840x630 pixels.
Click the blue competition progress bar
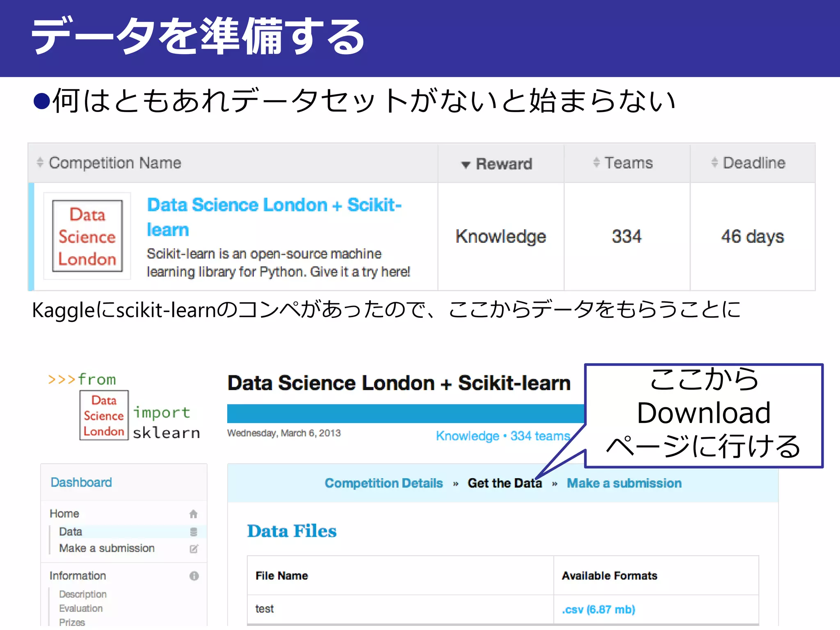click(406, 413)
